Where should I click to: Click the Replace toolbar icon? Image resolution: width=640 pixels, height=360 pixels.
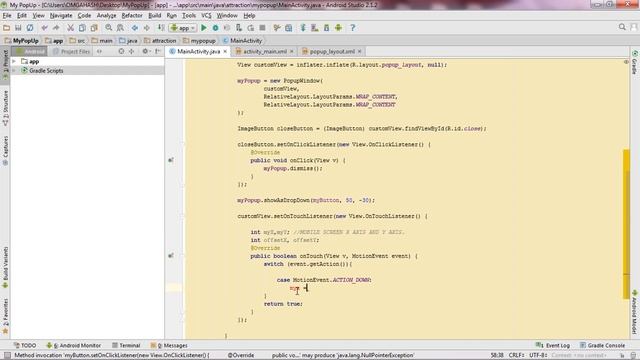[x=120, y=28]
